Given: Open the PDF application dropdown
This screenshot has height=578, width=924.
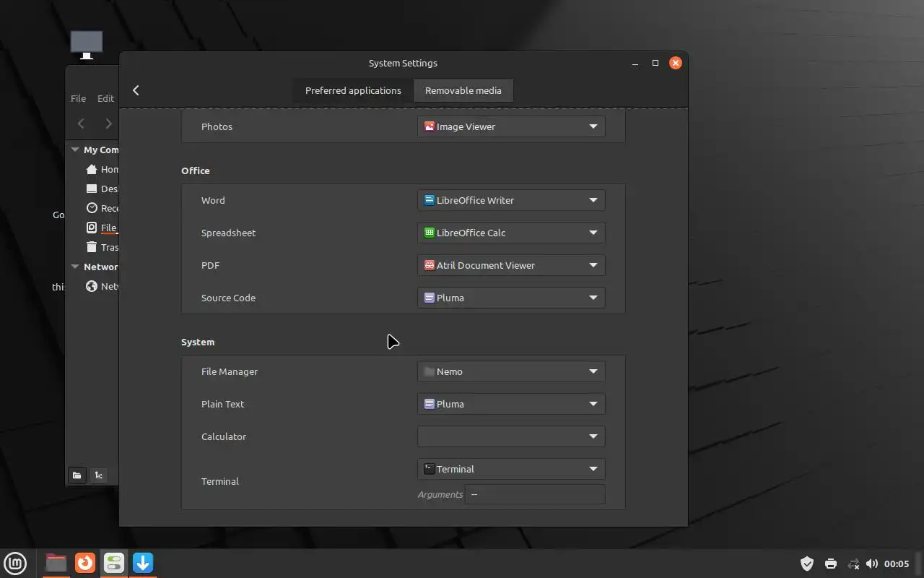Looking at the screenshot, I should point(511,265).
